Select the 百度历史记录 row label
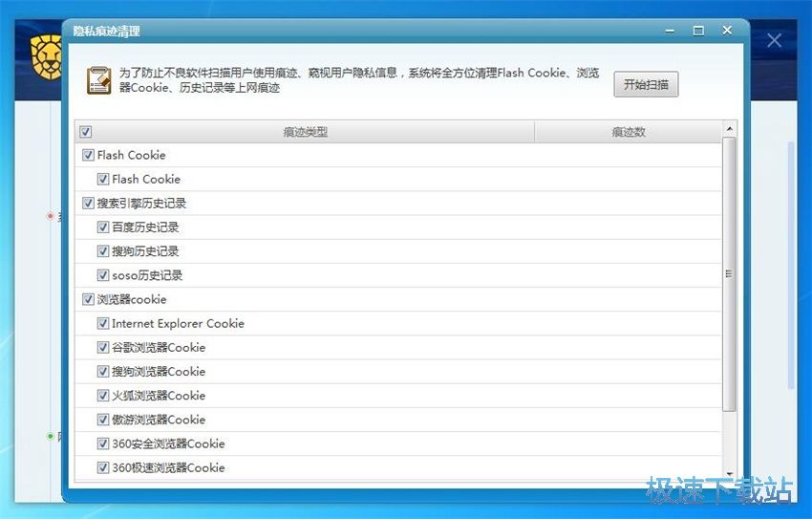812x519 pixels. [x=145, y=227]
